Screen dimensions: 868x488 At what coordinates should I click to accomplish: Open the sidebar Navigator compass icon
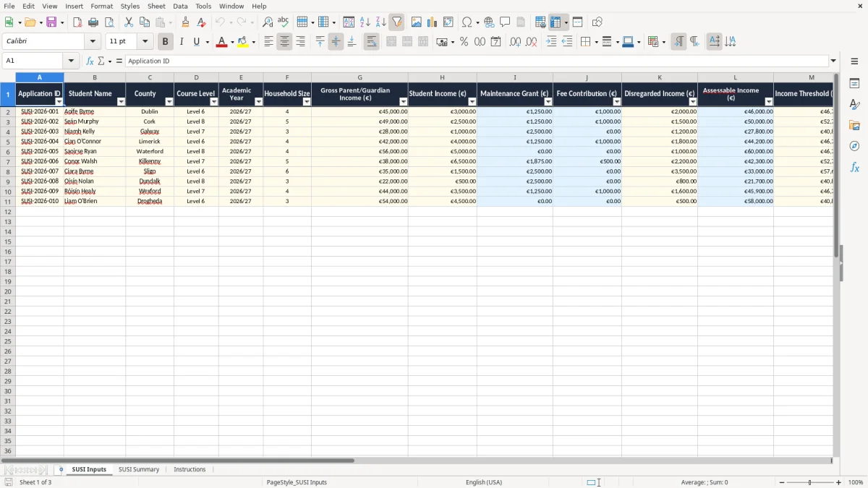point(854,146)
